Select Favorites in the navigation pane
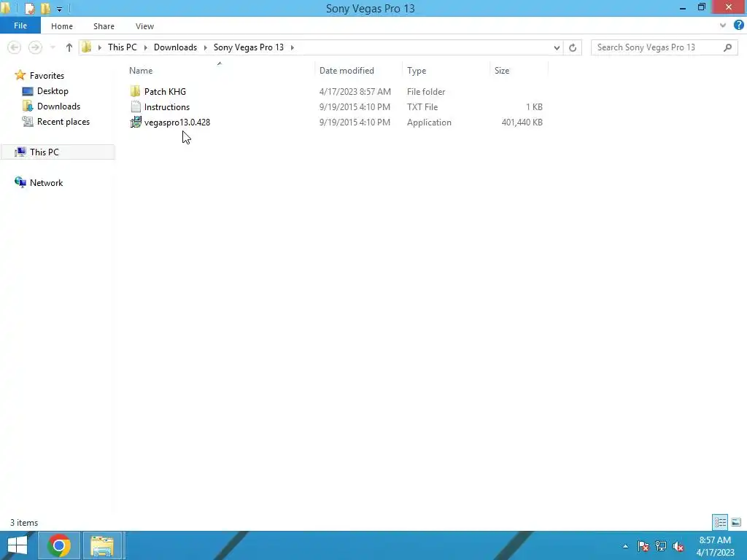 47,76
